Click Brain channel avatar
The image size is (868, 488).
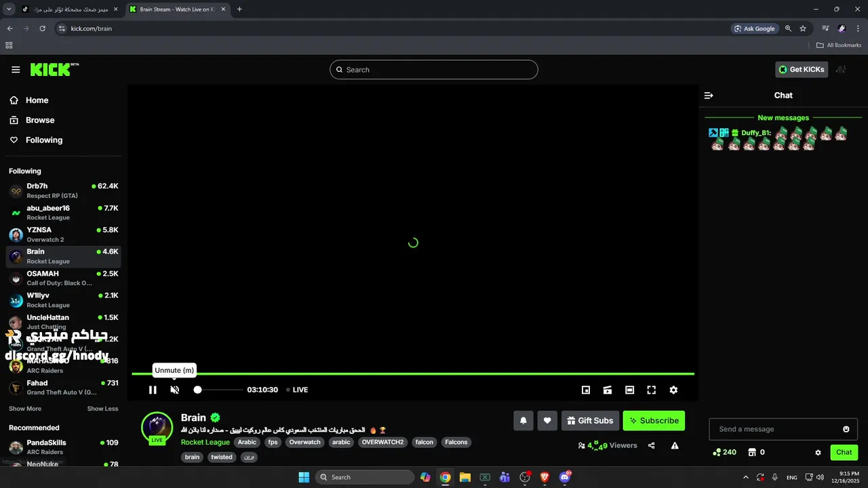point(157,427)
